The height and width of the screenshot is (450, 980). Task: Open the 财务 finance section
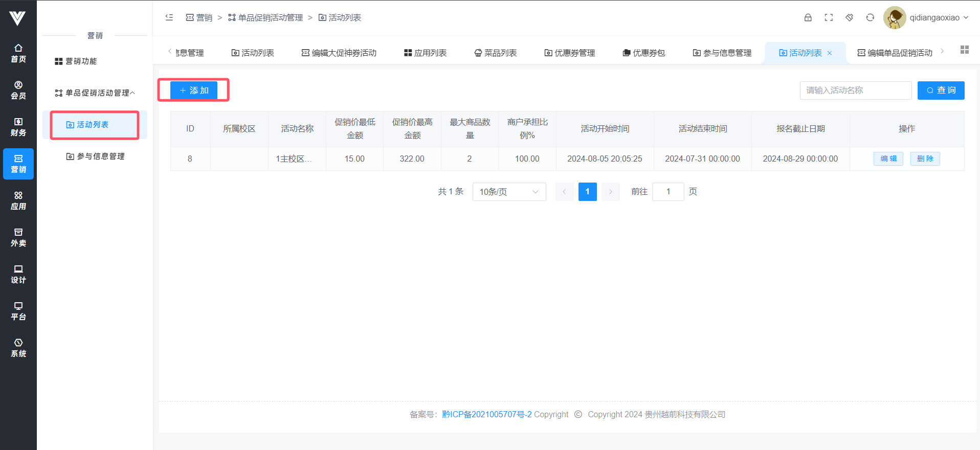click(18, 127)
